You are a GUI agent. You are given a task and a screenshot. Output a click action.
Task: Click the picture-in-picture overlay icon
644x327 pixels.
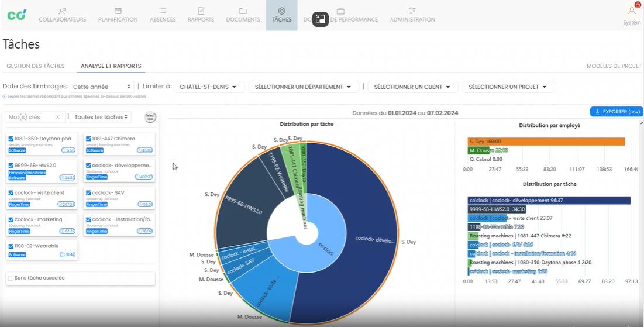[x=321, y=19]
